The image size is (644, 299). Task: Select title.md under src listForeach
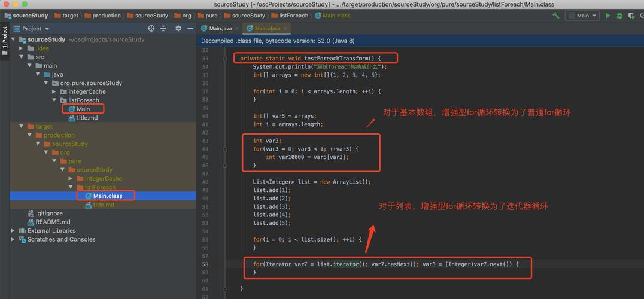click(x=87, y=118)
